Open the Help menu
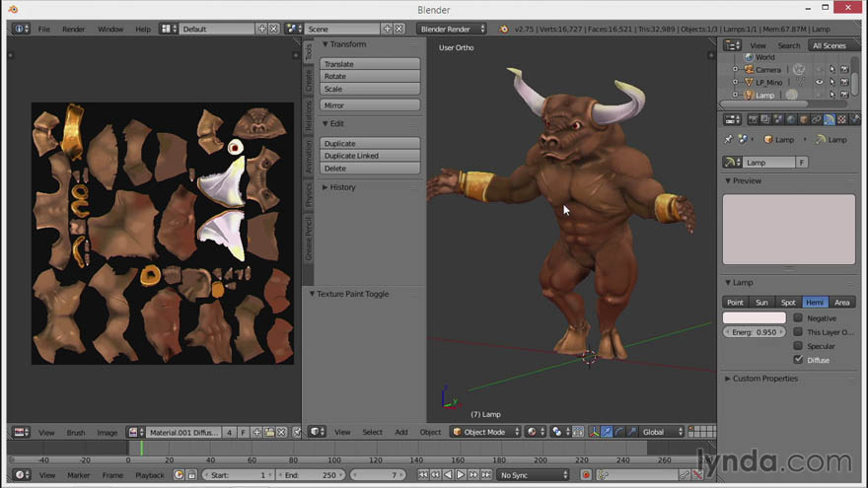868x488 pixels. click(143, 29)
